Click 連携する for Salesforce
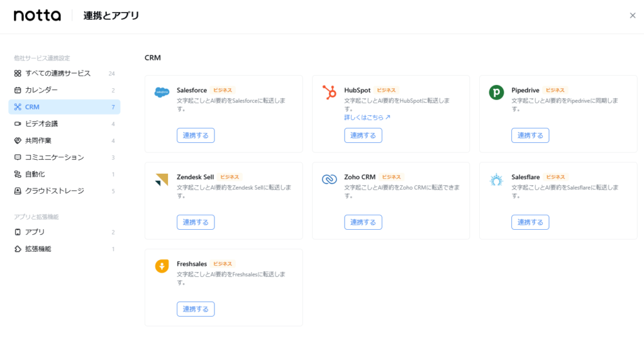 196,135
